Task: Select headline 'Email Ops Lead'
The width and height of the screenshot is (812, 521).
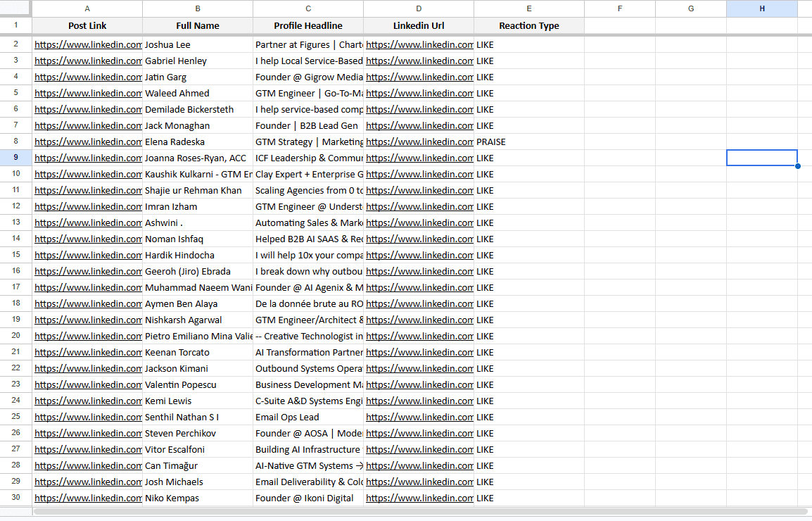Action: 308,417
